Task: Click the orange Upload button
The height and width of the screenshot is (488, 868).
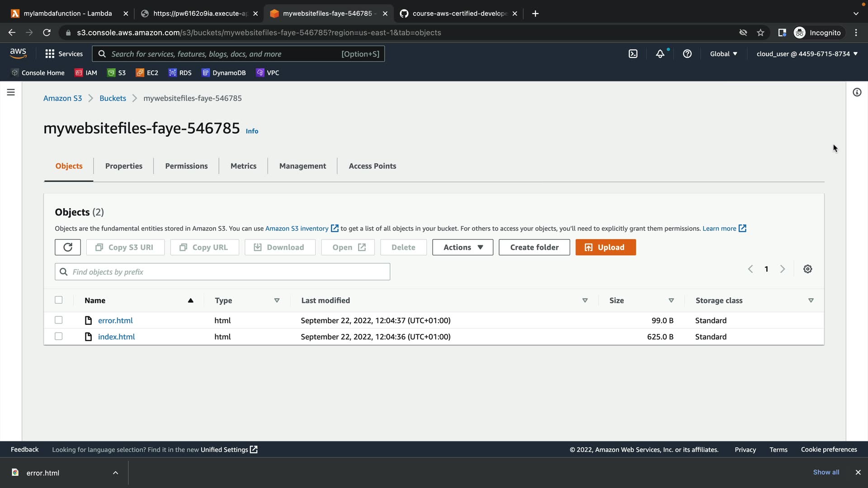Action: coord(605,247)
